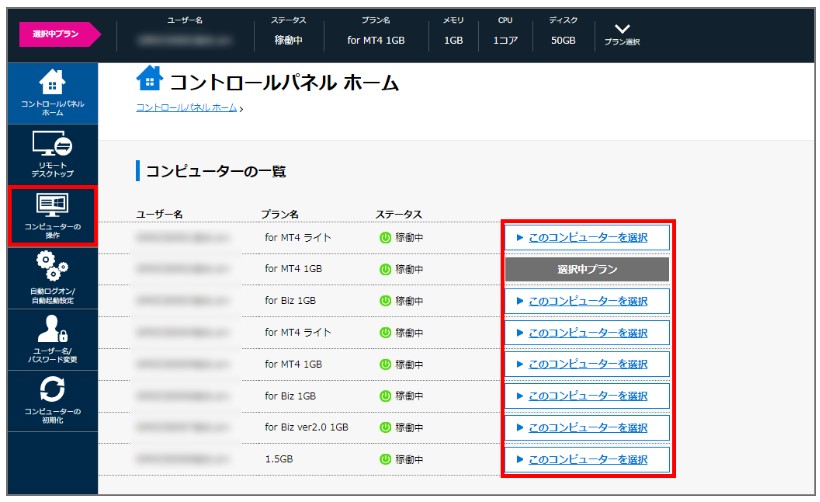Open the gears icon for 自動ログオン設定
This screenshot has height=502, width=820.
(x=52, y=267)
